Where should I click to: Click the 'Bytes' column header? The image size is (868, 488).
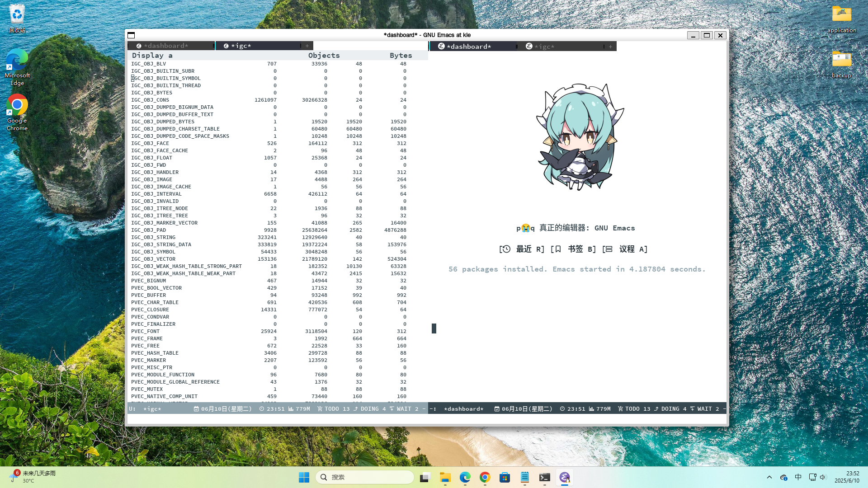click(x=401, y=55)
